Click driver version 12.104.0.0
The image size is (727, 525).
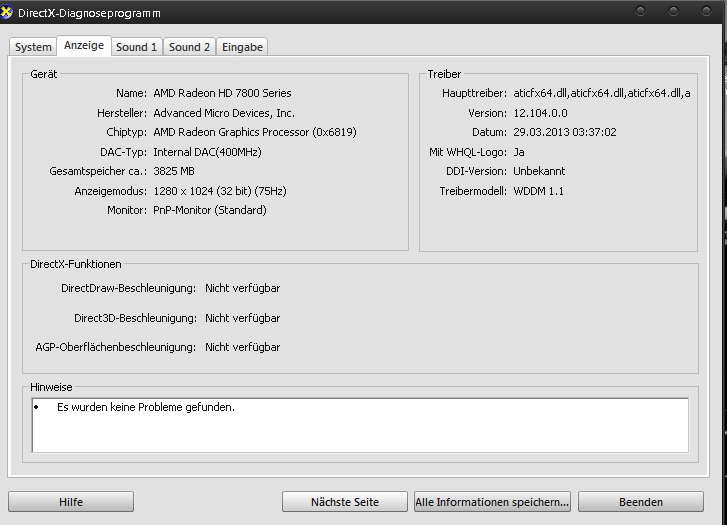click(x=540, y=113)
